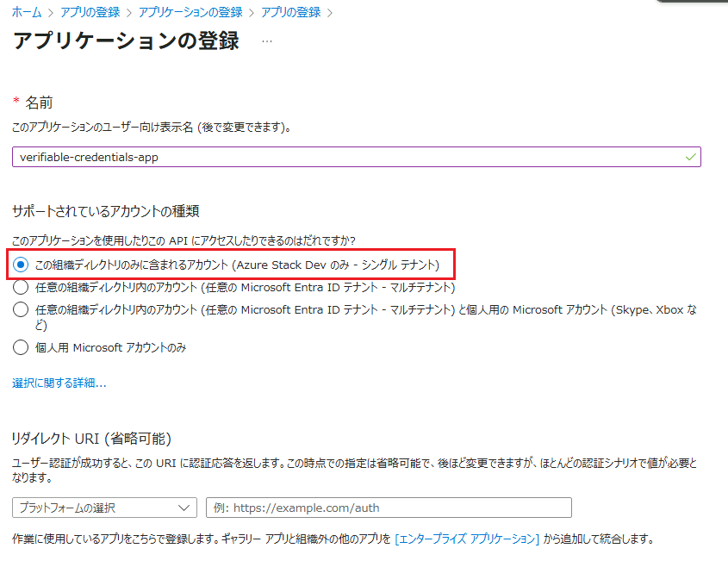Select 個人用 Microsoft アカウントのみ option
The image size is (728, 567).
tap(21, 347)
